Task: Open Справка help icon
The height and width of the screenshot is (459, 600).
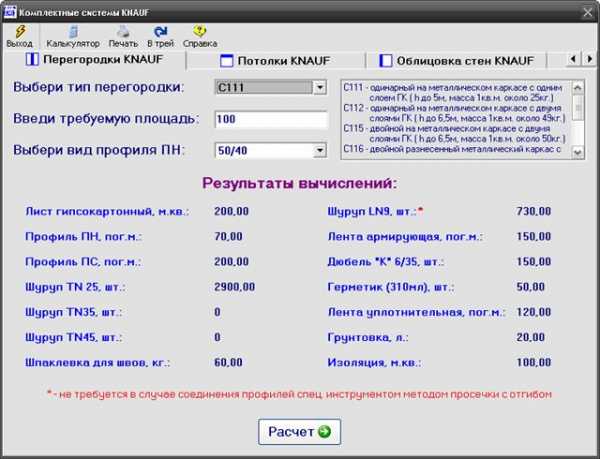Action: pyautogui.click(x=200, y=31)
